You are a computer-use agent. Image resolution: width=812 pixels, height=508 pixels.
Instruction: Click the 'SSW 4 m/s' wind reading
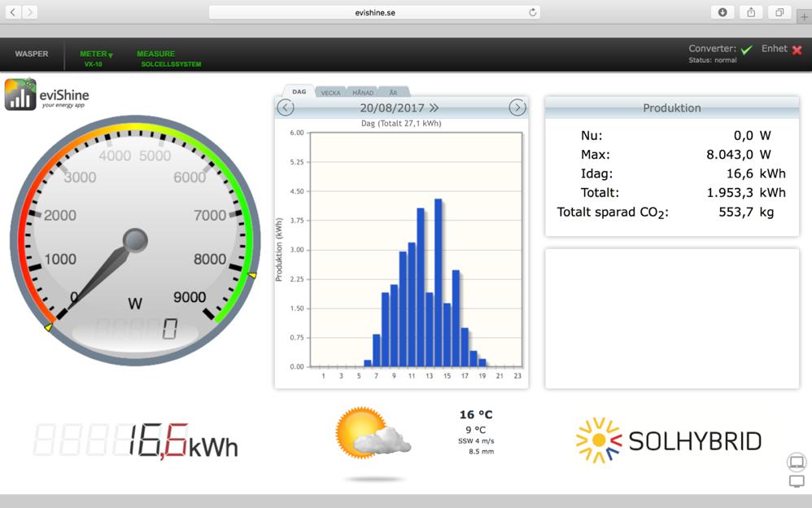pos(476,441)
